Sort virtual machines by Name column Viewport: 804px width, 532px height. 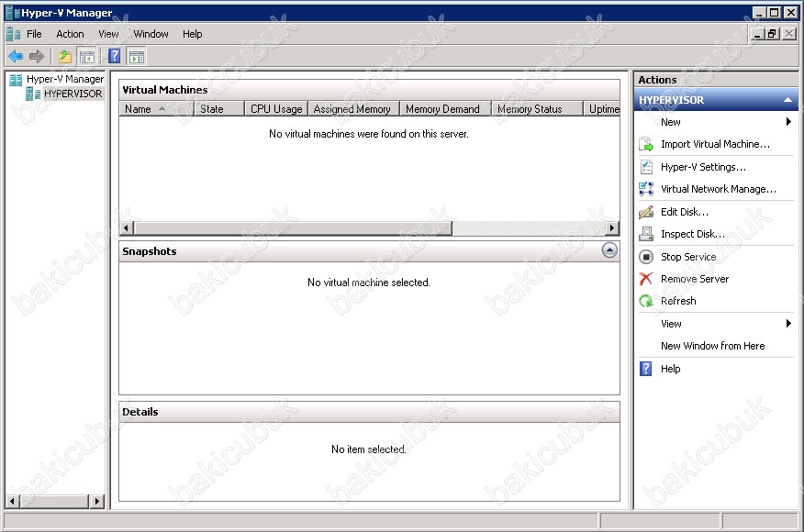pos(156,109)
